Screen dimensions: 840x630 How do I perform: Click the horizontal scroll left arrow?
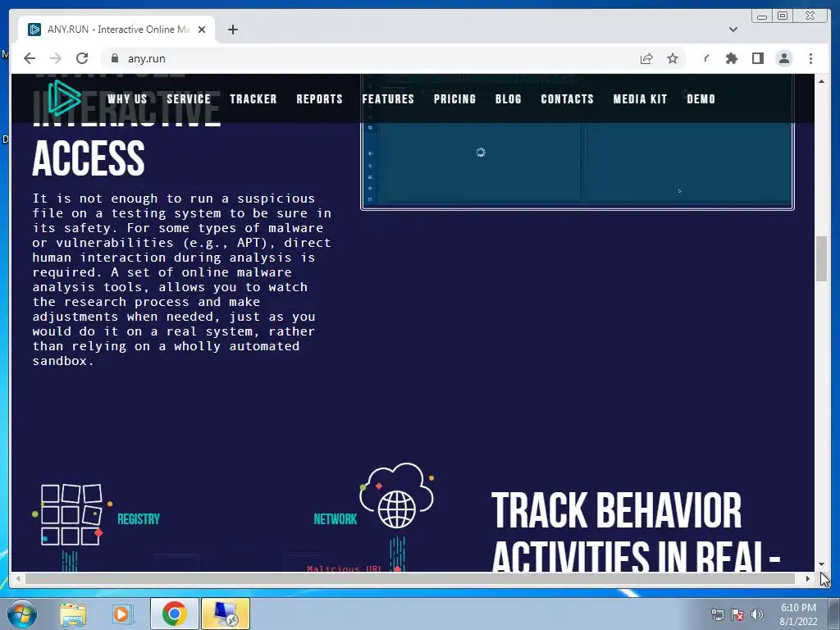click(x=18, y=578)
